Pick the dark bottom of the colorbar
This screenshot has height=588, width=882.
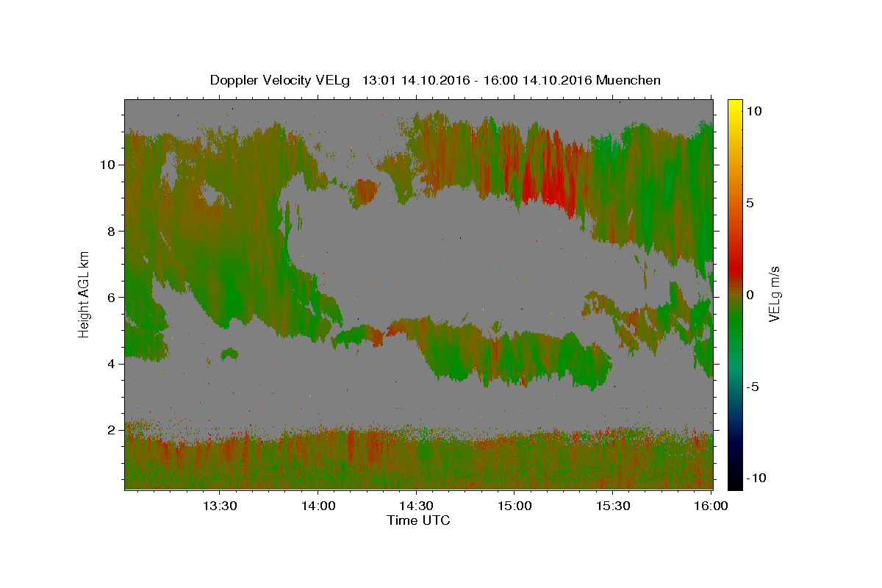(x=735, y=482)
